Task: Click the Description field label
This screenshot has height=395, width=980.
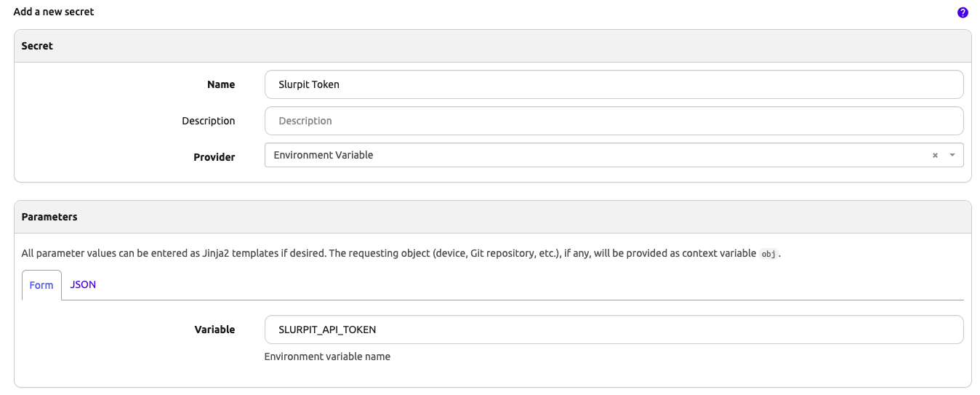Action: (x=208, y=121)
